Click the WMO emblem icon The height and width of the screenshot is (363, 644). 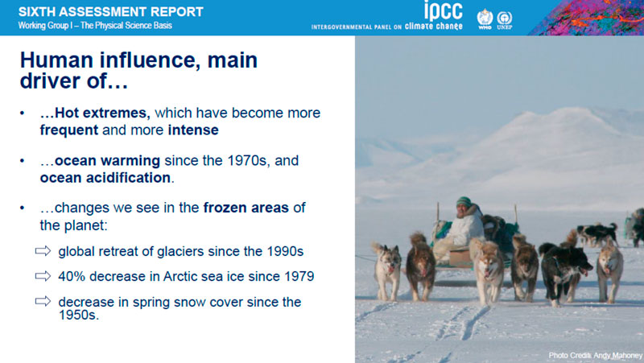point(485,19)
